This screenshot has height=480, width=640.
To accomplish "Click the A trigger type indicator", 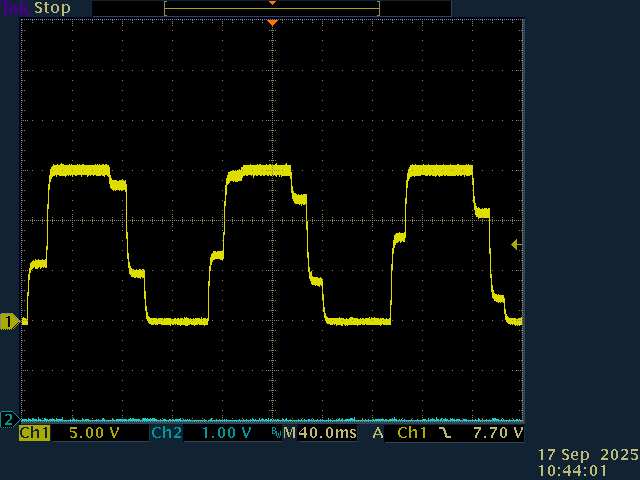I will [x=378, y=433].
